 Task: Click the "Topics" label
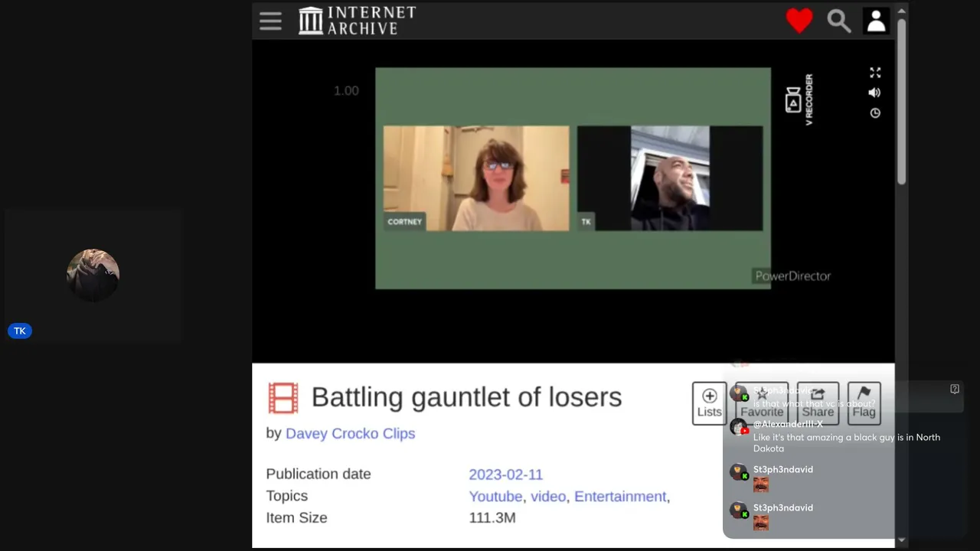287,496
